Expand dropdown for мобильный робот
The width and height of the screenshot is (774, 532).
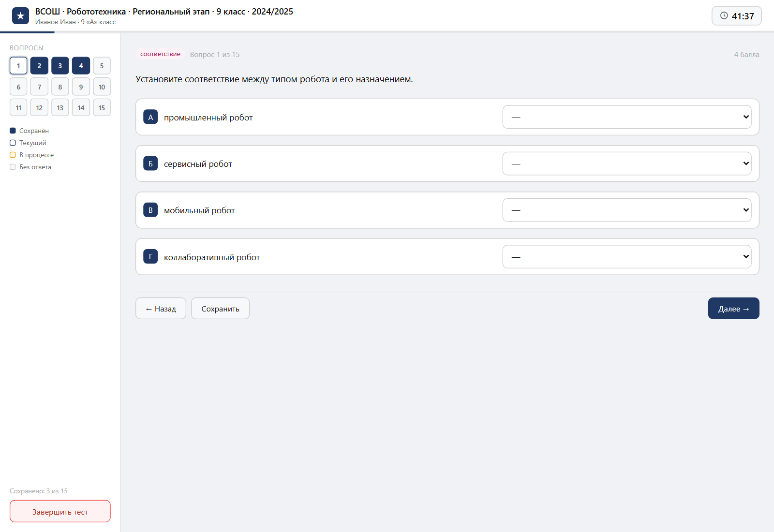pos(627,210)
